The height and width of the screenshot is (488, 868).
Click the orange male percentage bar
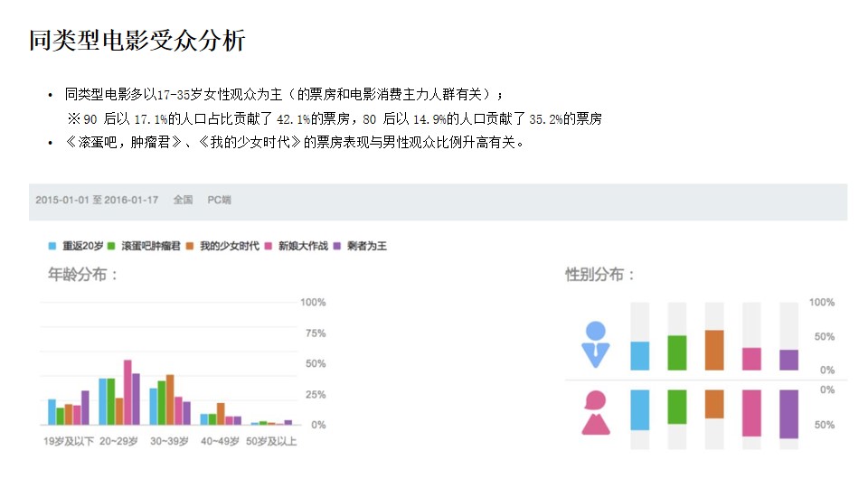pyautogui.click(x=714, y=351)
